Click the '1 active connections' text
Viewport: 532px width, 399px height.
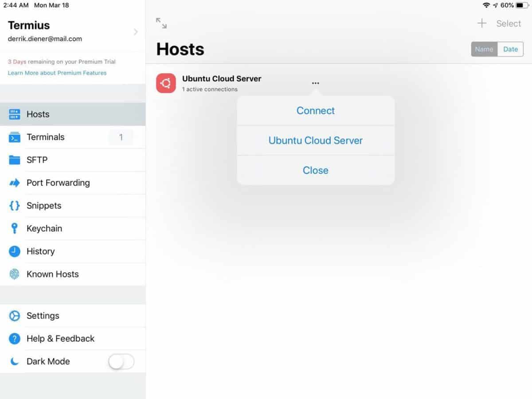point(210,89)
